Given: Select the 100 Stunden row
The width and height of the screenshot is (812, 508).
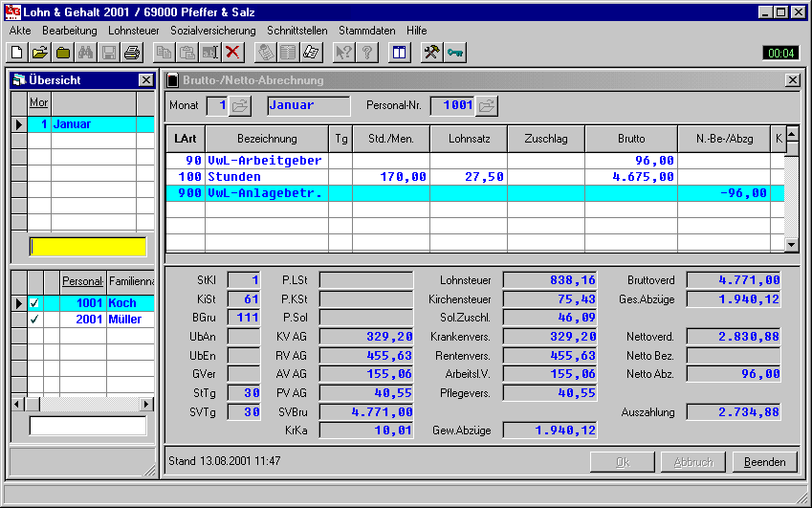Looking at the screenshot, I should (475, 177).
